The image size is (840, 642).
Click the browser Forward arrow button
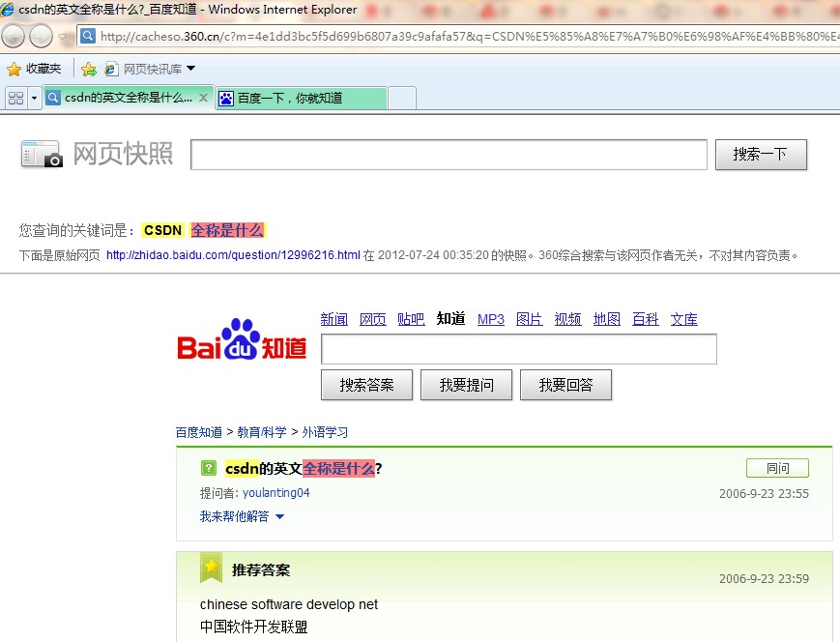(41, 37)
